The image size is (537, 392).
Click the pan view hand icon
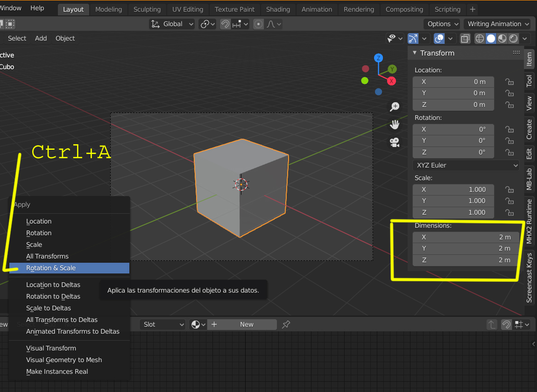(x=395, y=125)
